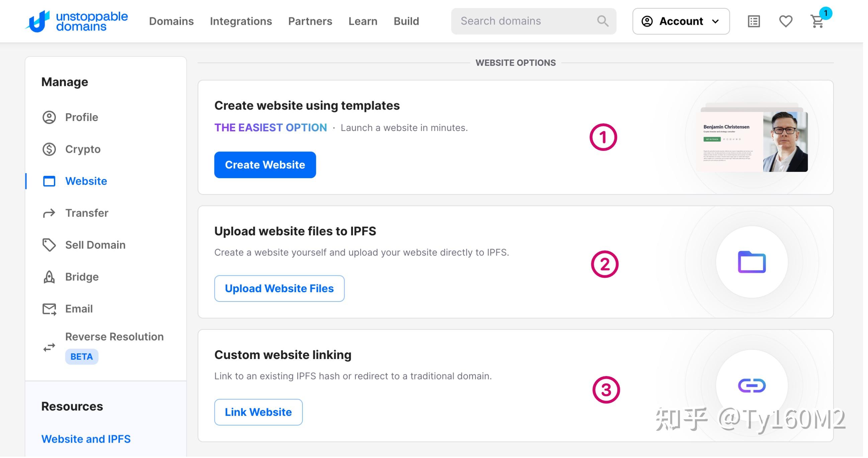868x458 pixels.
Task: Click the Sell Domain tag icon
Action: 49,246
